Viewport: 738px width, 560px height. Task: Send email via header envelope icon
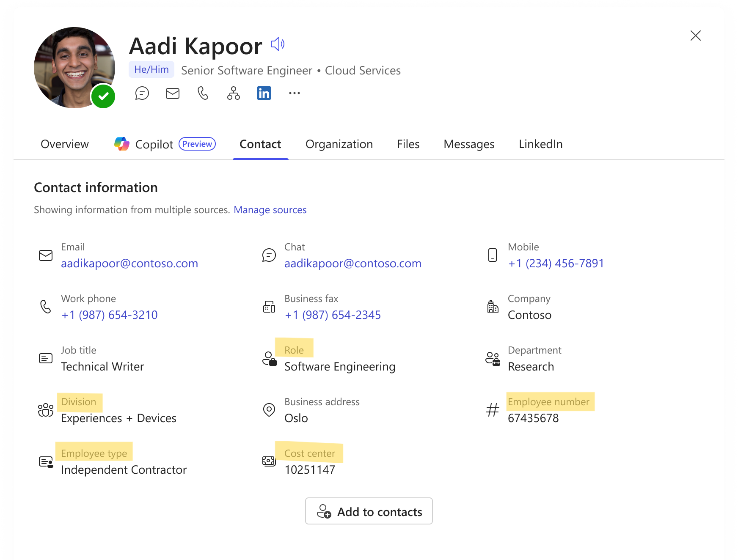point(173,93)
